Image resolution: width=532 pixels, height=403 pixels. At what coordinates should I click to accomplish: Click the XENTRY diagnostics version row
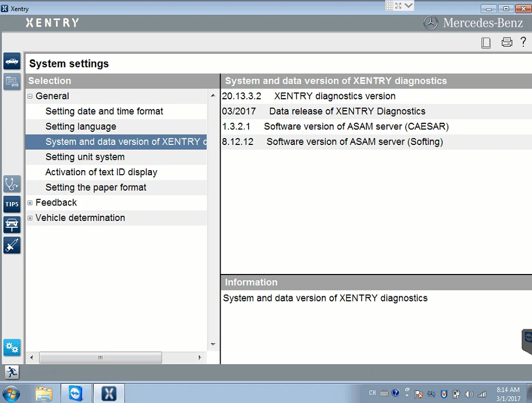tap(376, 96)
